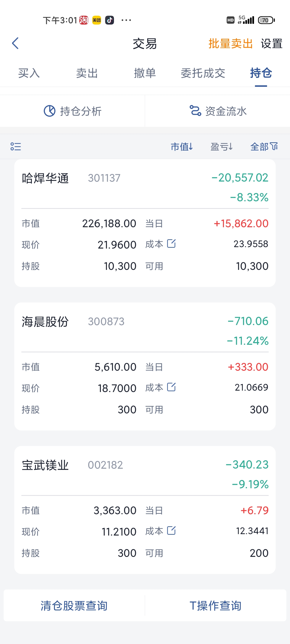Image resolution: width=290 pixels, height=644 pixels.
Task: Open T操作查询
Action: tap(216, 606)
